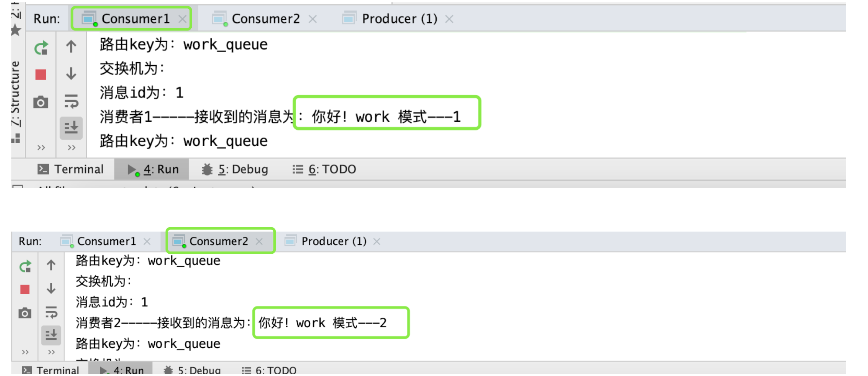This screenshot has width=868, height=376.
Task: Click down arrow in upper console toolbar
Action: (x=71, y=74)
